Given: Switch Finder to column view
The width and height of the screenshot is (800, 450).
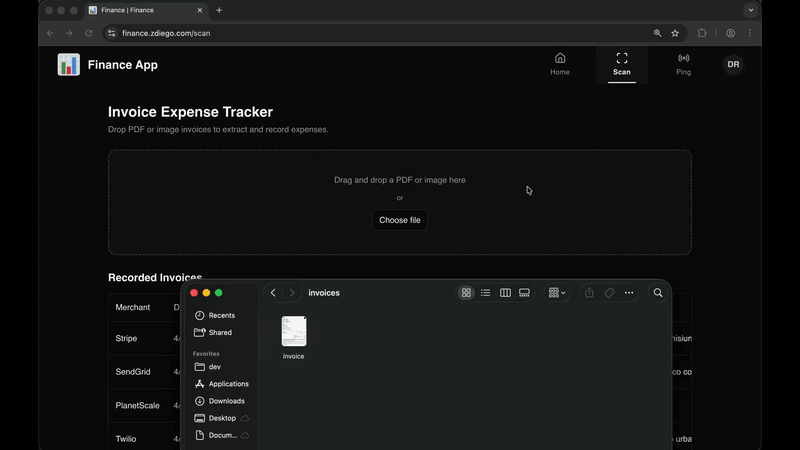Looking at the screenshot, I should coord(505,293).
